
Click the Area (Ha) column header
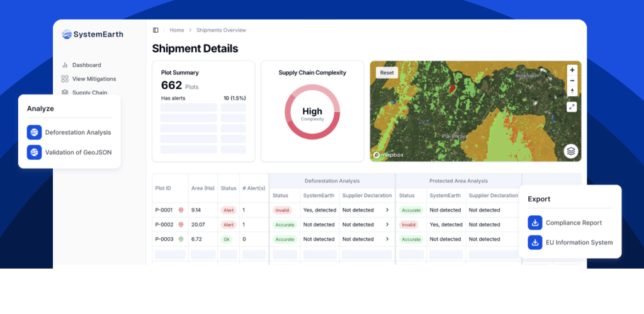tap(203, 188)
